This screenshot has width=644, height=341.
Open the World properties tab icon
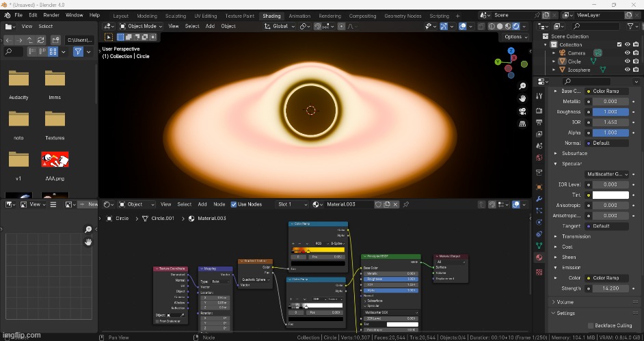point(539,158)
